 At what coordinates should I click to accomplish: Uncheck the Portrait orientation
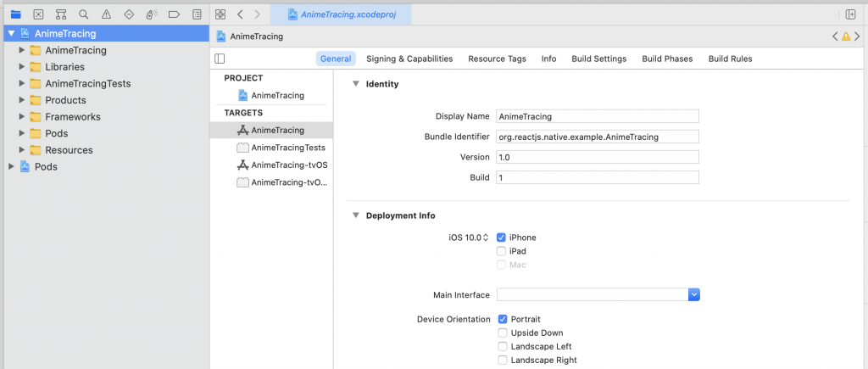click(502, 319)
